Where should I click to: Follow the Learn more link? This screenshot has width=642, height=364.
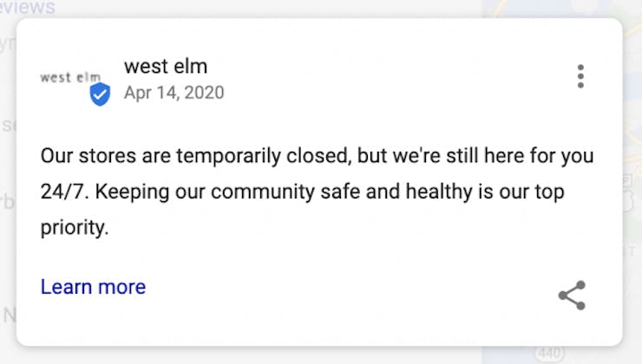(94, 287)
